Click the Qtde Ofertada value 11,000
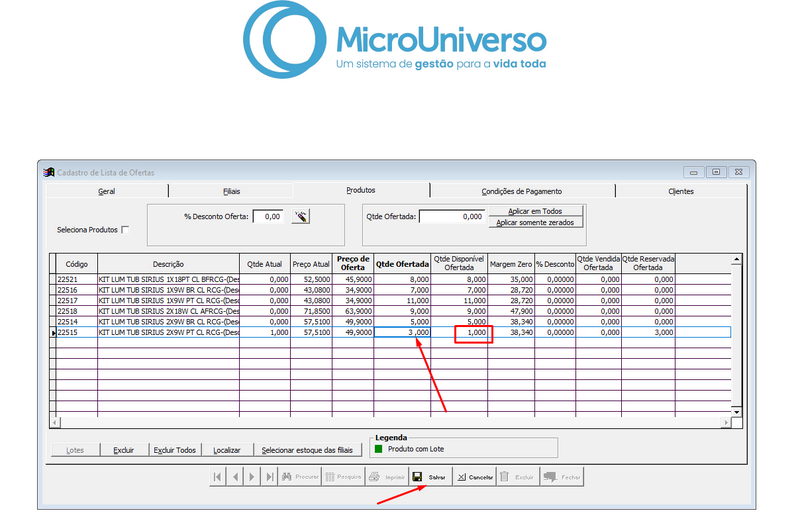 [402, 301]
